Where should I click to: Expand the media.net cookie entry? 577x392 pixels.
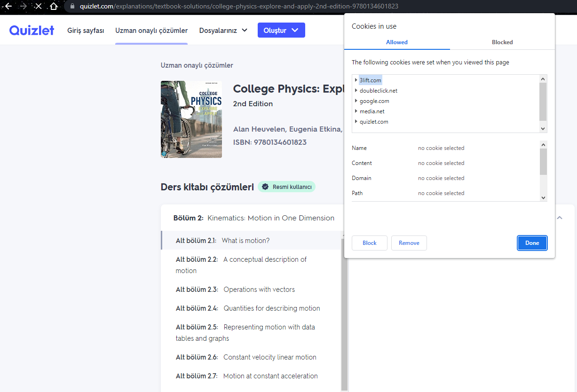coord(356,111)
